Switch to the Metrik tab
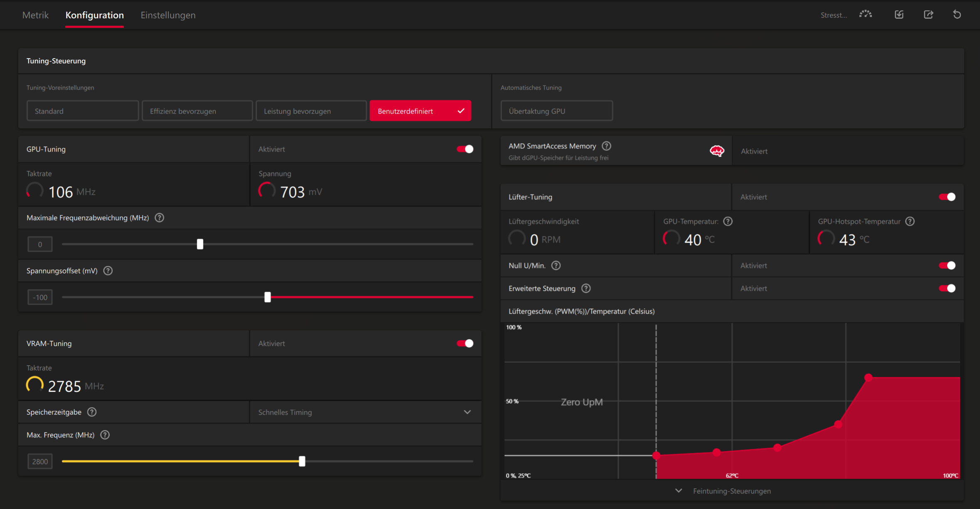980x509 pixels. click(35, 15)
